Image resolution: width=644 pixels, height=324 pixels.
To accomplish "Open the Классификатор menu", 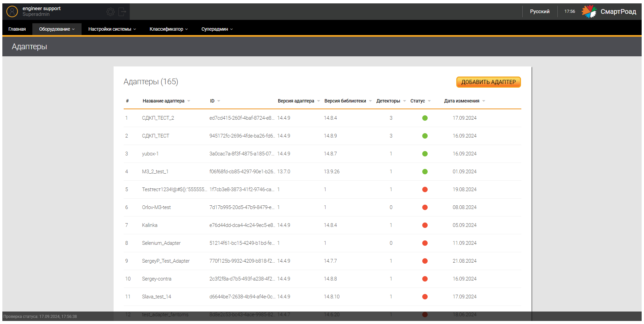I will coord(169,29).
